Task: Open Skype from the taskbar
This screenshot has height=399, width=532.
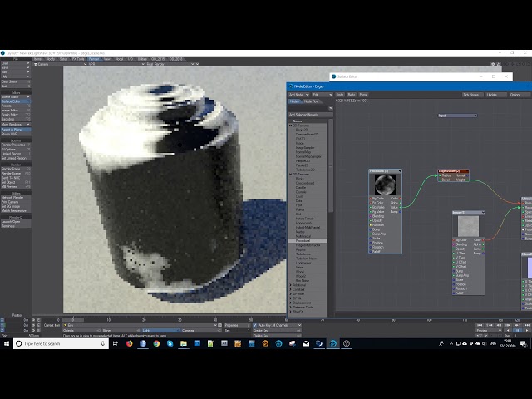Action: (x=170, y=343)
